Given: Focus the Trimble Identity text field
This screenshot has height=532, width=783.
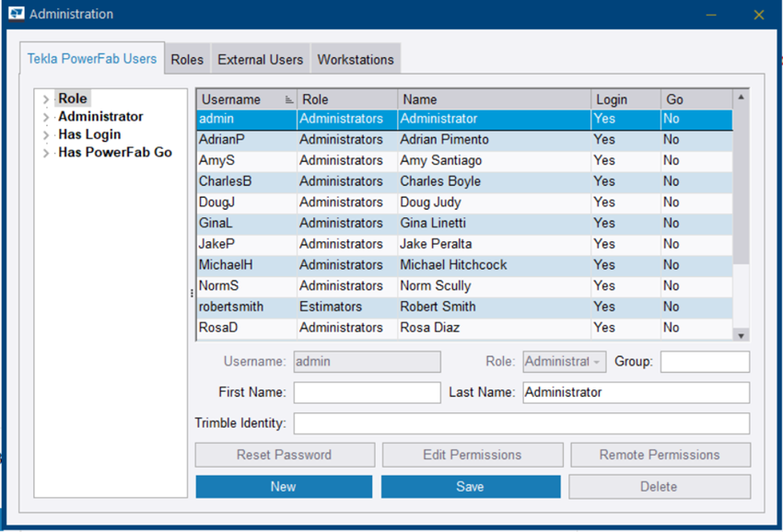Looking at the screenshot, I should (520, 423).
